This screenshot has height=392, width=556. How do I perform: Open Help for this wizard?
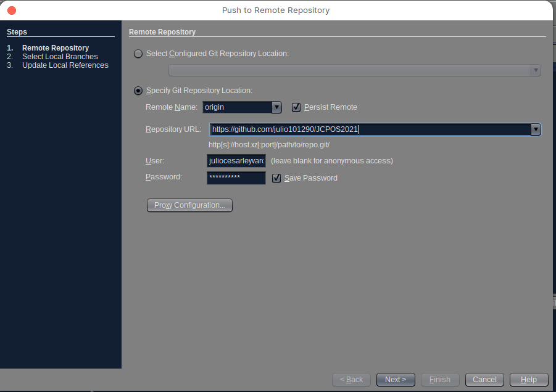(528, 380)
